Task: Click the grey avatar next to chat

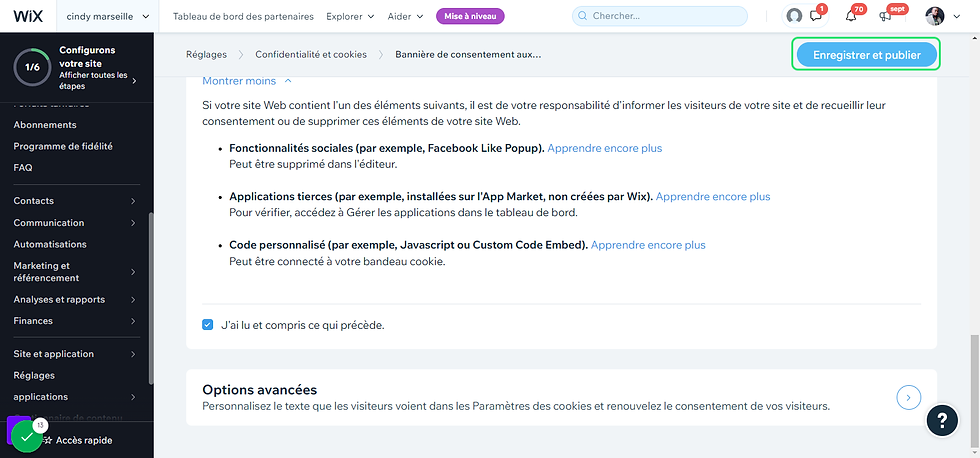Action: tap(794, 16)
